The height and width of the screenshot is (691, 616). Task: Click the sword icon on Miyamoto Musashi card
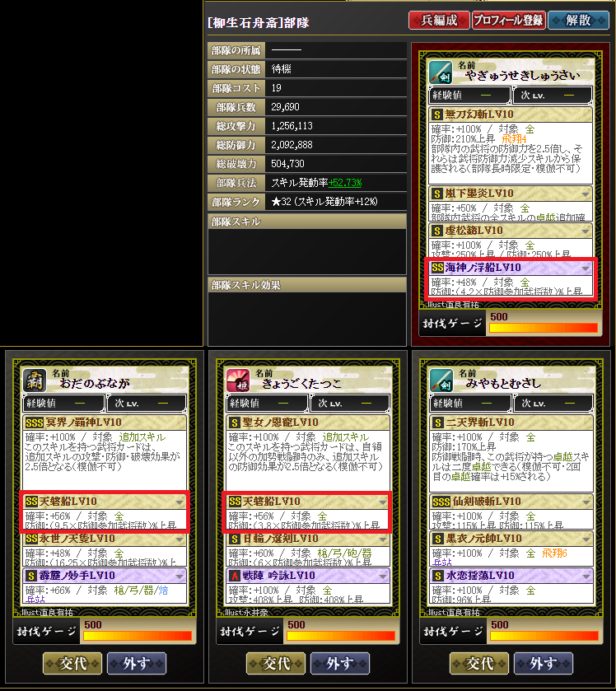click(x=441, y=381)
